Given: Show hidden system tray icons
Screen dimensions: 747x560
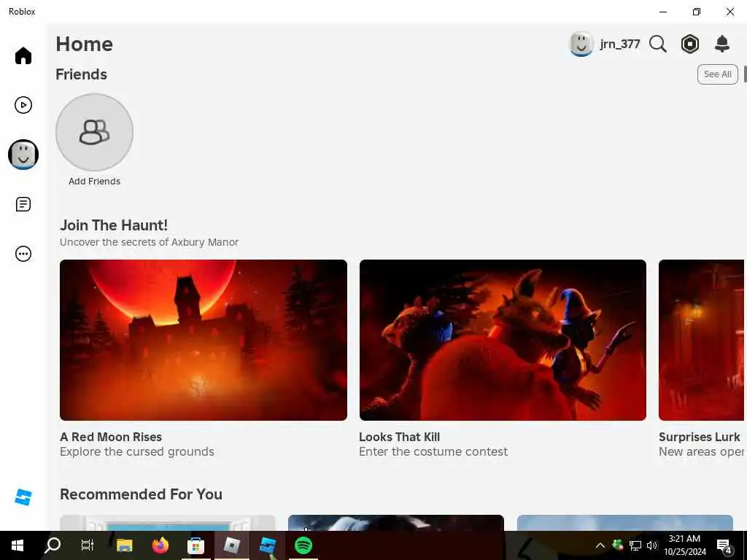Looking at the screenshot, I should click(x=600, y=545).
